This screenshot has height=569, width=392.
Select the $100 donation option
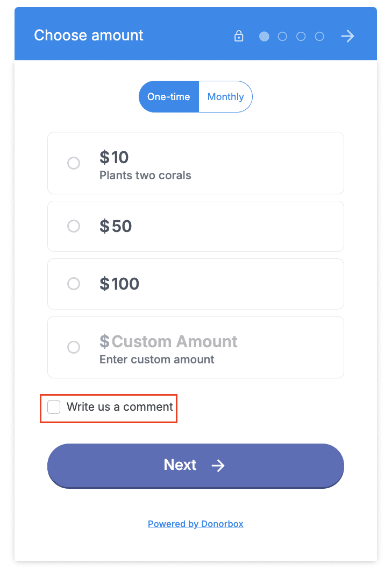[x=74, y=284]
